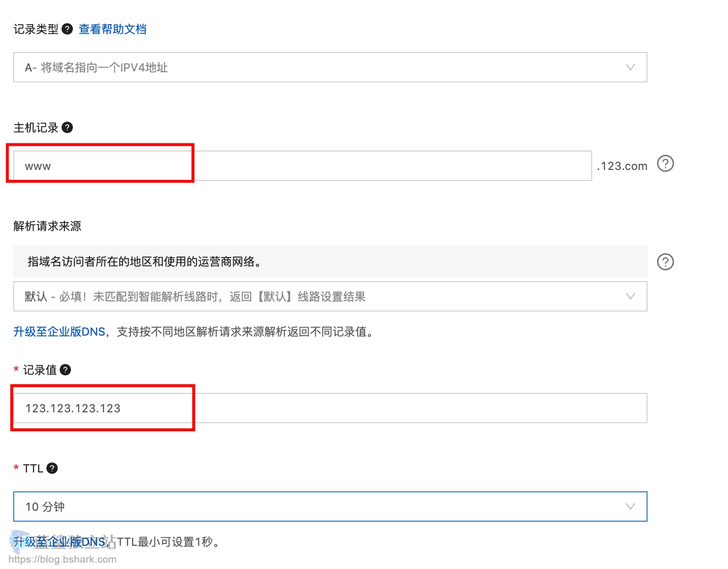The height and width of the screenshot is (569, 728).
Task: Focus 记录值 field with 123.123.123.123
Action: 330,408
